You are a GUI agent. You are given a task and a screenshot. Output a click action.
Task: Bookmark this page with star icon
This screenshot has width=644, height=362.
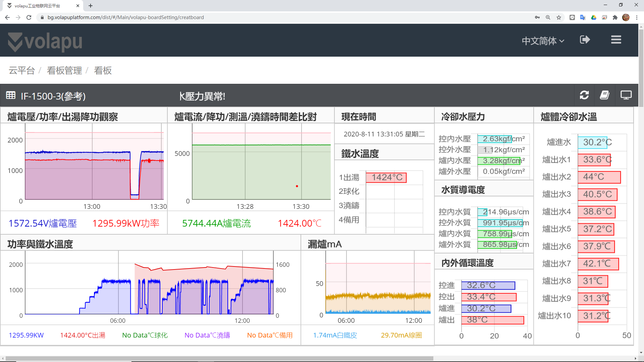559,17
